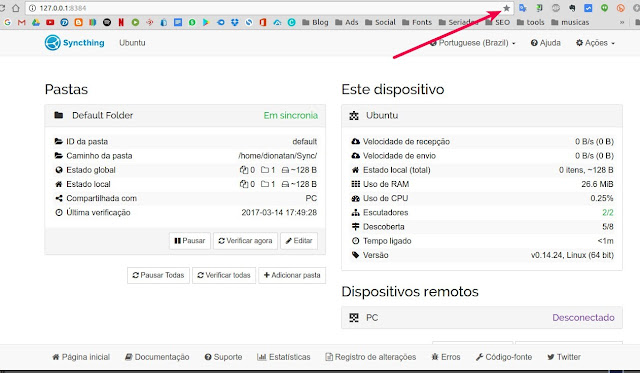Open the musicas bookmarks folder
Screen dimensions: 640x373
point(570,22)
